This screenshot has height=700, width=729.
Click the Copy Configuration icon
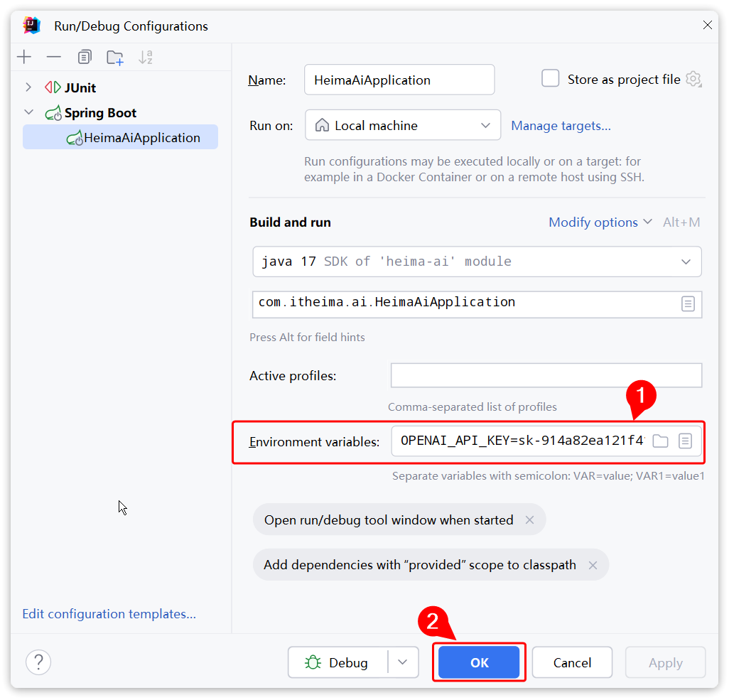coord(85,58)
